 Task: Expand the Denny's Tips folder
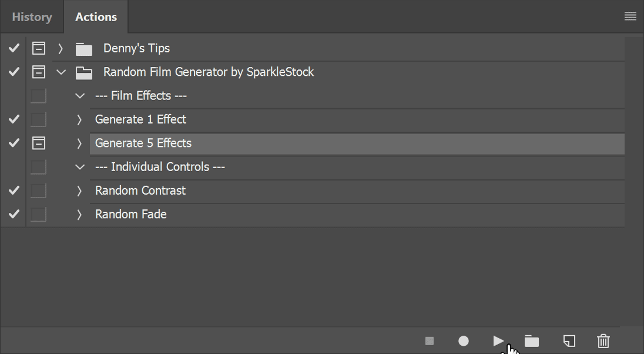(x=61, y=49)
